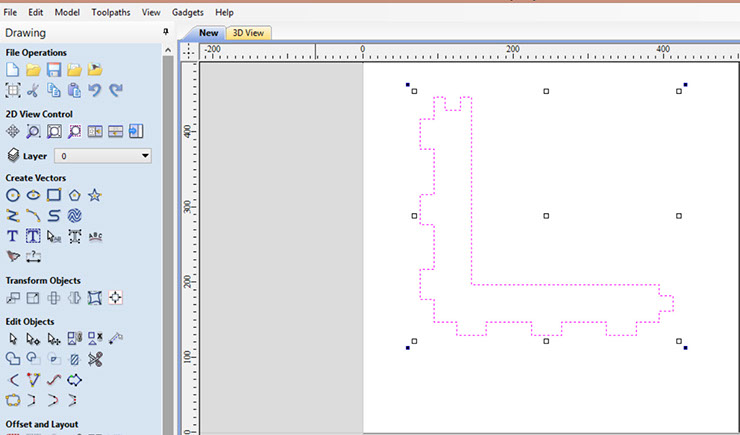
Task: Open the Distort object tool
Action: click(x=95, y=298)
